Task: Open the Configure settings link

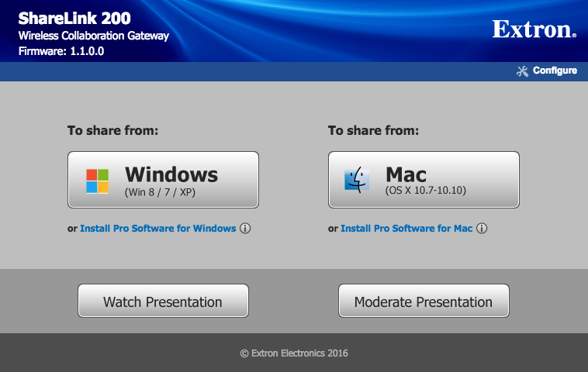Action: [555, 71]
